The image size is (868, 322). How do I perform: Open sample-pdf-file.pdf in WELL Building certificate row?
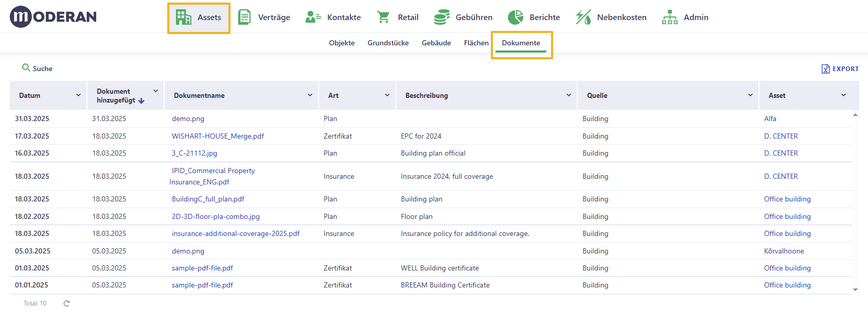click(202, 268)
